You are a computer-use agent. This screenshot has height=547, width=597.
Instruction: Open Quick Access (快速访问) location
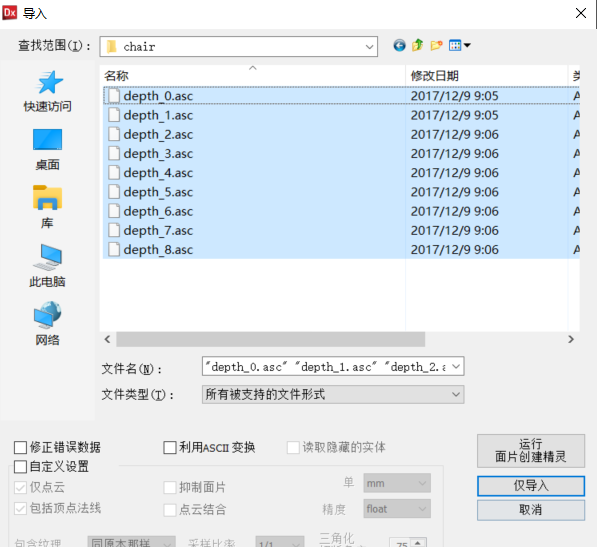pos(48,91)
